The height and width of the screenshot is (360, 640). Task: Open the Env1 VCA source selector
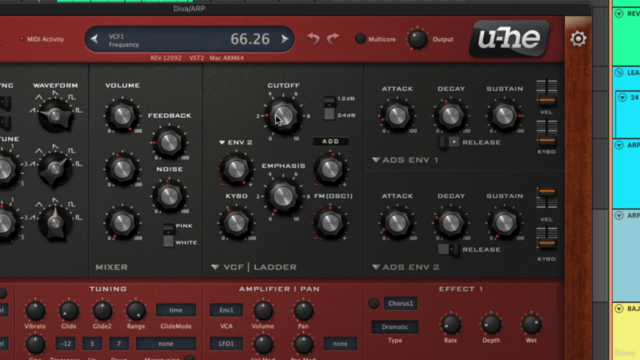[227, 310]
